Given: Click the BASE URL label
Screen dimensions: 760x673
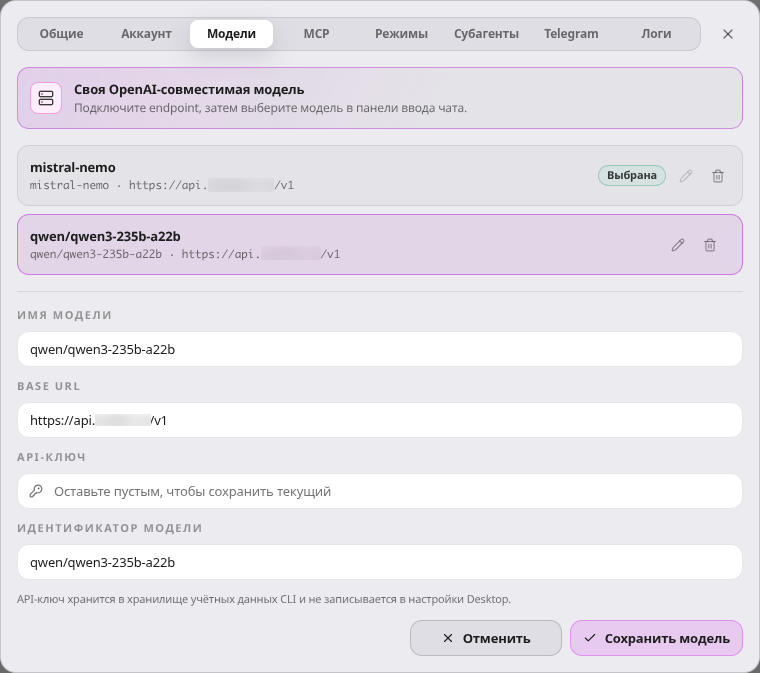Looking at the screenshot, I should 48,386.
